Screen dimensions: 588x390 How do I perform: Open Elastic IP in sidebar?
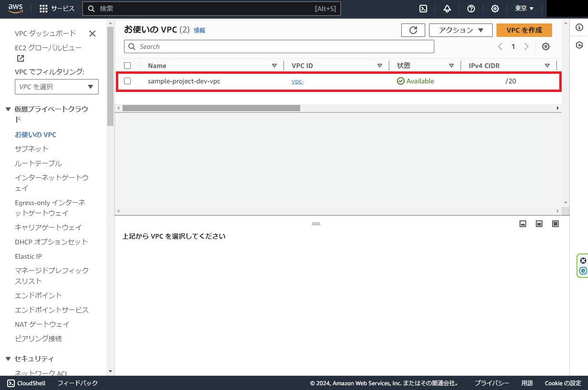(x=28, y=256)
